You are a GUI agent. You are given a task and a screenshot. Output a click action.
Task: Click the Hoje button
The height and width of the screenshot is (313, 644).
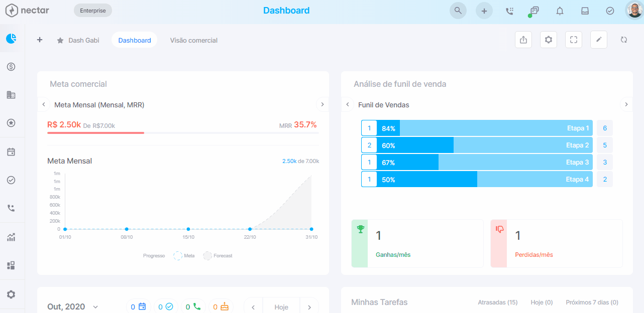point(281,307)
